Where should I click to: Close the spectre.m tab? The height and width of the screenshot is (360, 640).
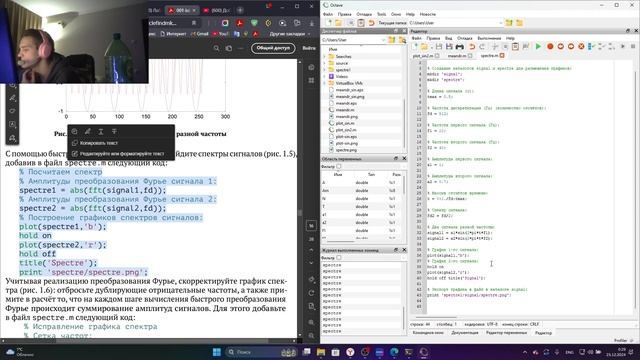pyautogui.click(x=502, y=56)
